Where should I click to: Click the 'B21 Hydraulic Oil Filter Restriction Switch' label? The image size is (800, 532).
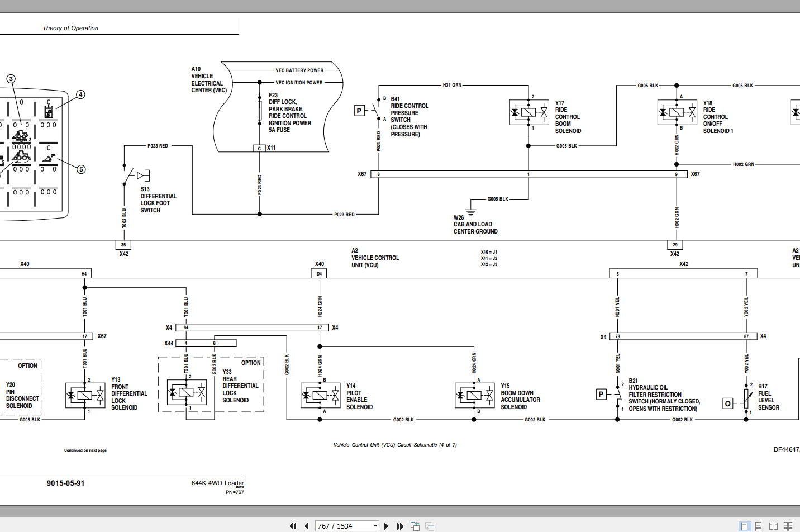[664, 395]
